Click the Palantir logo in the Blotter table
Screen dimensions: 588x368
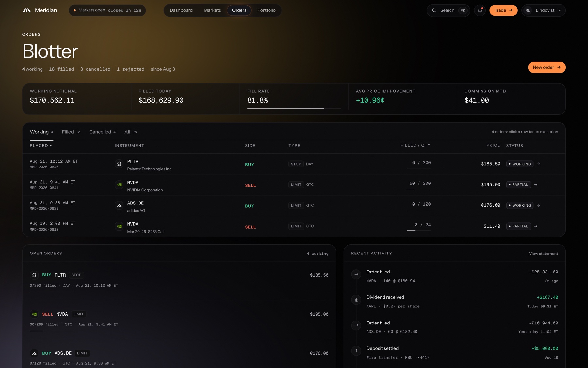coord(119,164)
